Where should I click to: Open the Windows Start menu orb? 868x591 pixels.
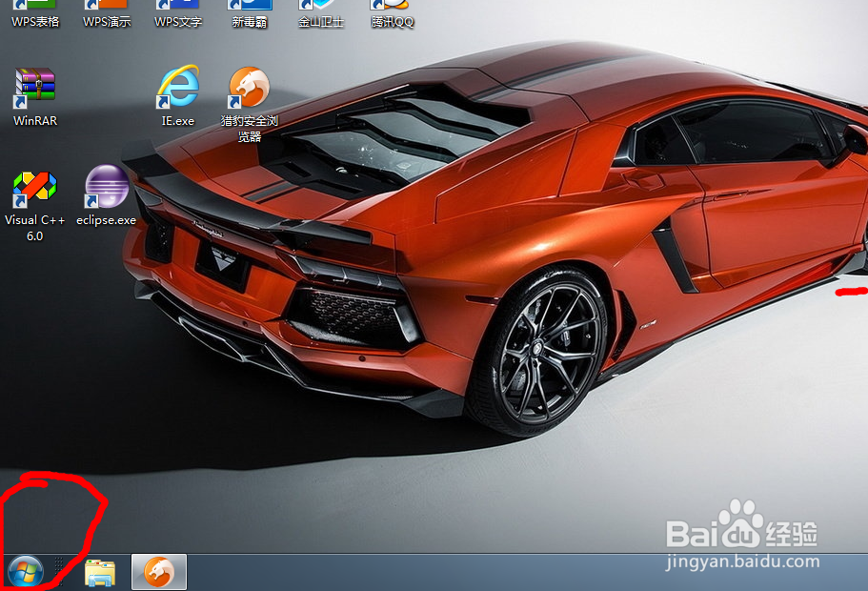tap(26, 572)
